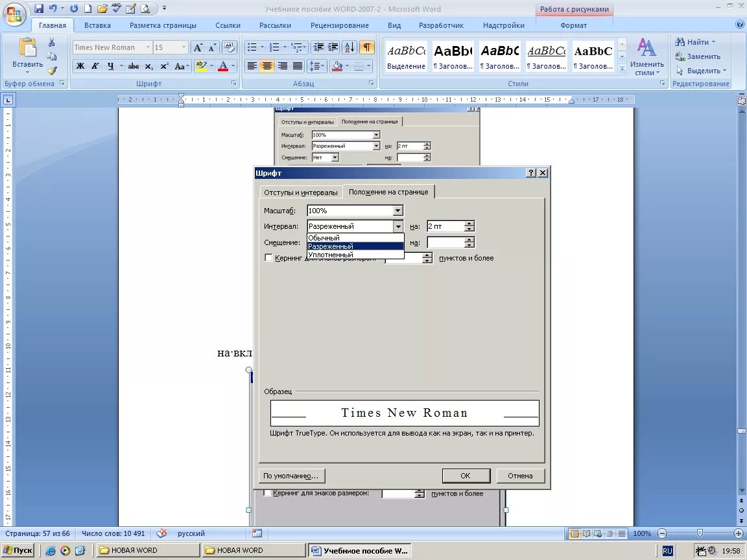Apply subscript x₂ formatting

(149, 66)
